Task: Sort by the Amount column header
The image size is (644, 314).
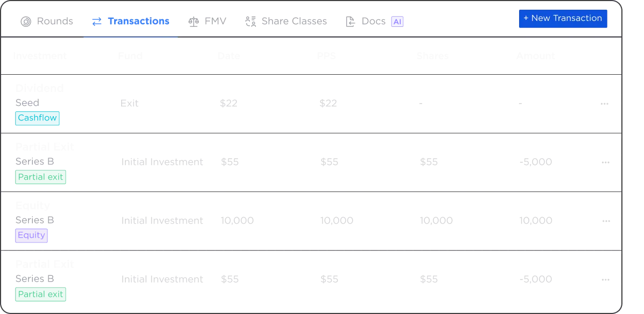Action: [536, 56]
